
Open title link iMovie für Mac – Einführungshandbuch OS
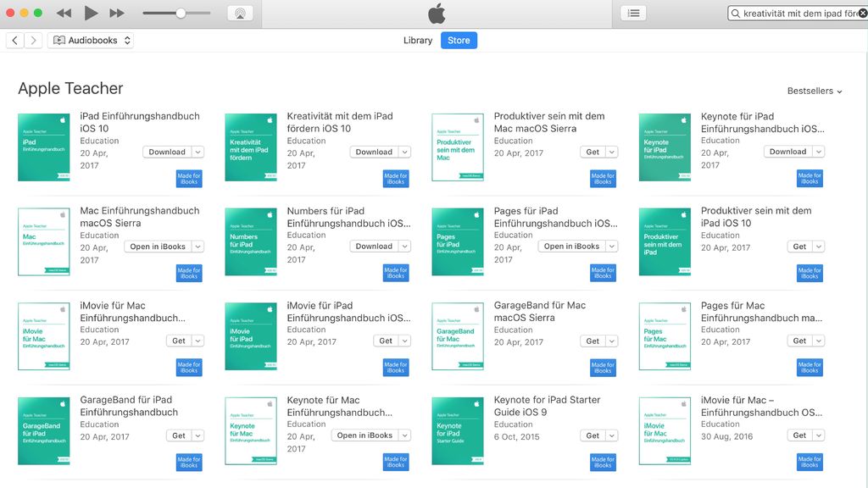click(x=762, y=406)
